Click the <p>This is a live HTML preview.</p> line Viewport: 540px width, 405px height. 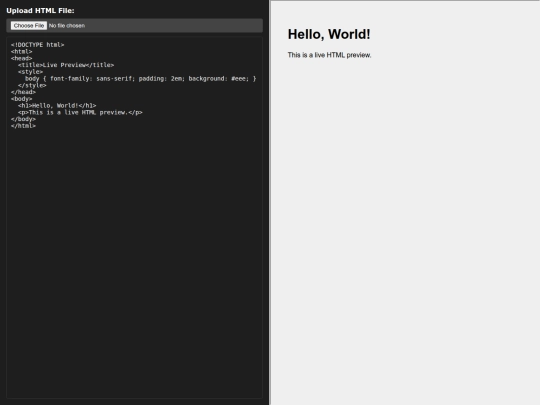pos(80,112)
